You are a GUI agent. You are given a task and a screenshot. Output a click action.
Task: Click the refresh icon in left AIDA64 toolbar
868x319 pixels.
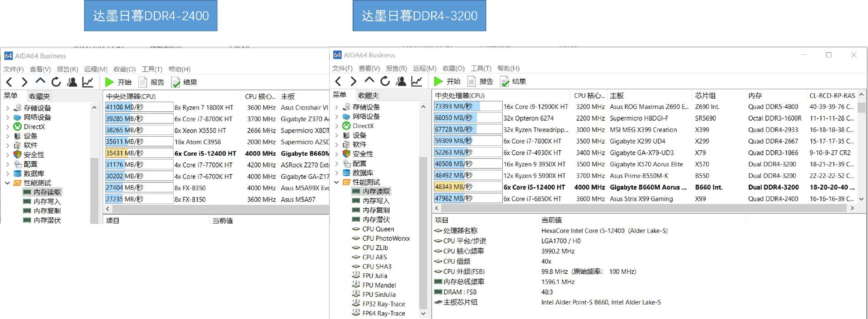(56, 82)
